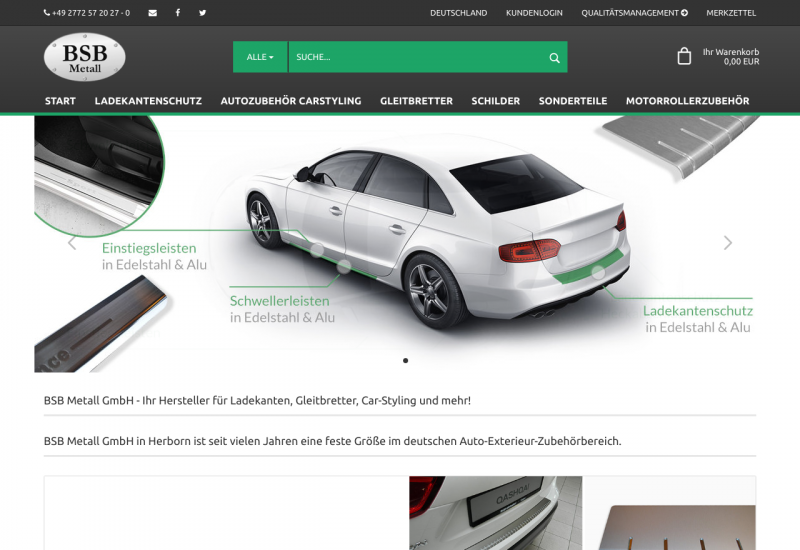Open the Gleitbretter menu item
Viewport: 800px width, 550px height.
(416, 101)
